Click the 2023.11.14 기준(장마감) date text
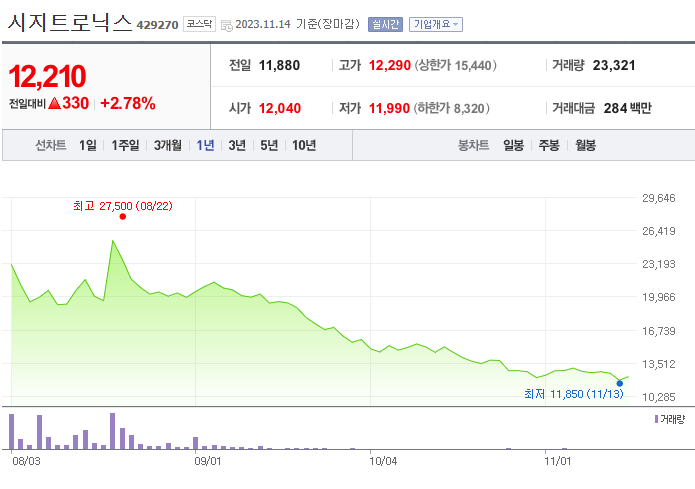The width and height of the screenshot is (695, 489). click(x=297, y=24)
